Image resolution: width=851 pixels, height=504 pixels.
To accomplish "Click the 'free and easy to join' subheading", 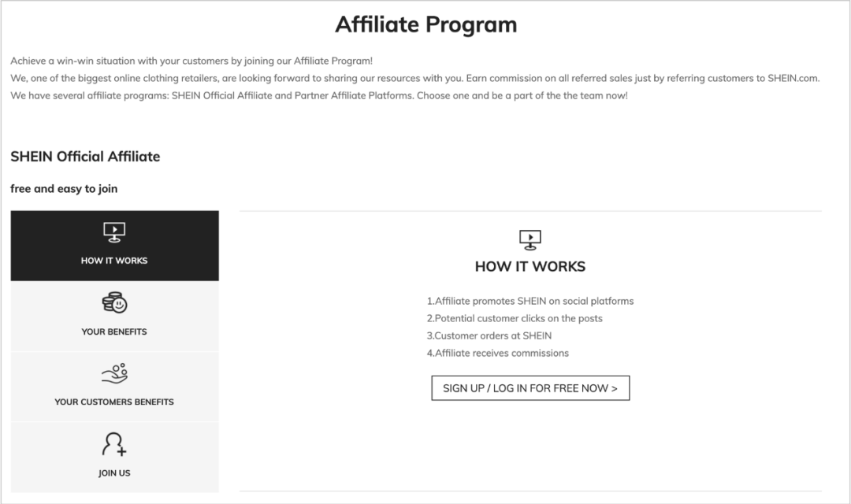I will [64, 189].
